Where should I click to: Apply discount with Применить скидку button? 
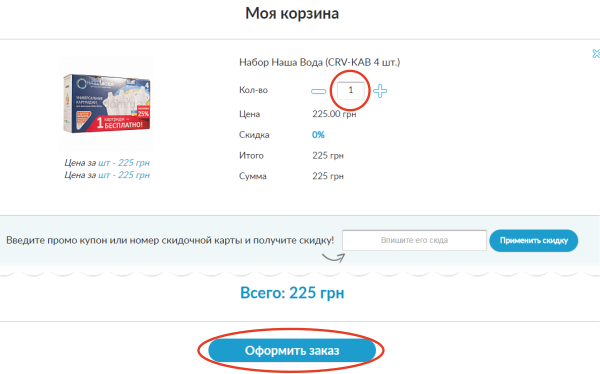pos(533,241)
